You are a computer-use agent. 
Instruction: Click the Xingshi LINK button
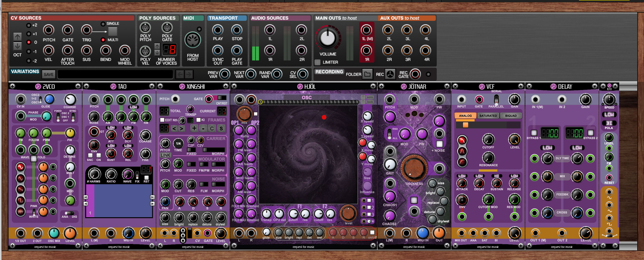(x=165, y=155)
